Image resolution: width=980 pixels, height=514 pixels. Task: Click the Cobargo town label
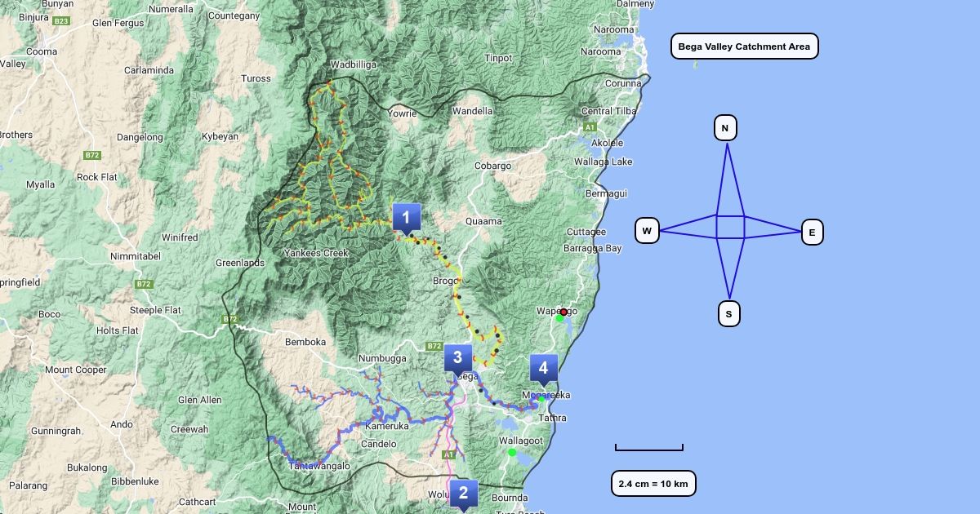coord(492,166)
